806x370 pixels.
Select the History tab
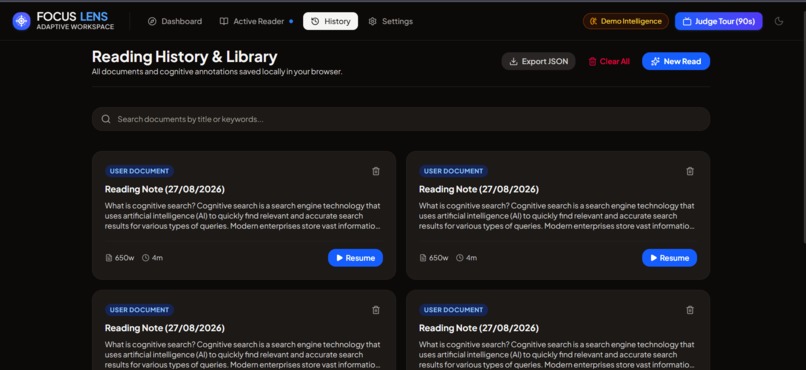tap(331, 22)
